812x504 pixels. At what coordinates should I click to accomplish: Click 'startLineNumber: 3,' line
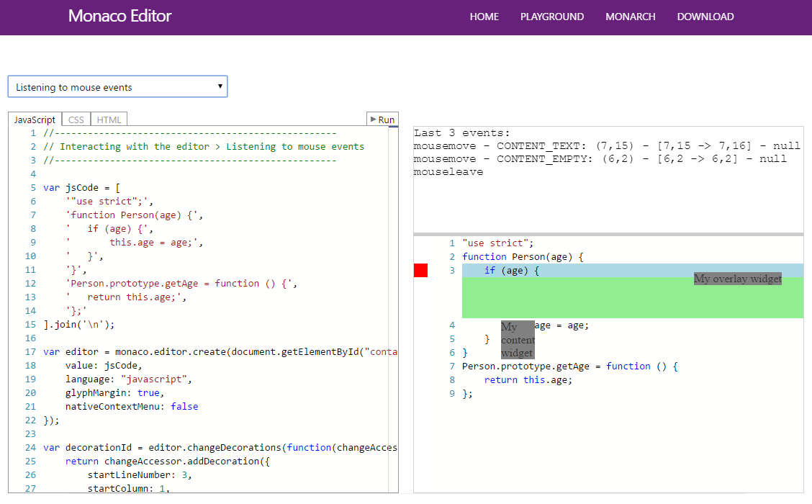[140, 475]
